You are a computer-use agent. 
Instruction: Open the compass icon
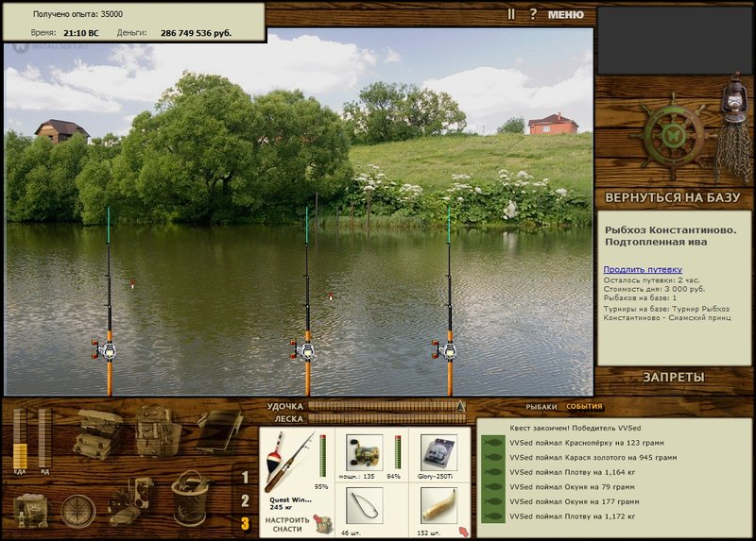pyautogui.click(x=77, y=512)
